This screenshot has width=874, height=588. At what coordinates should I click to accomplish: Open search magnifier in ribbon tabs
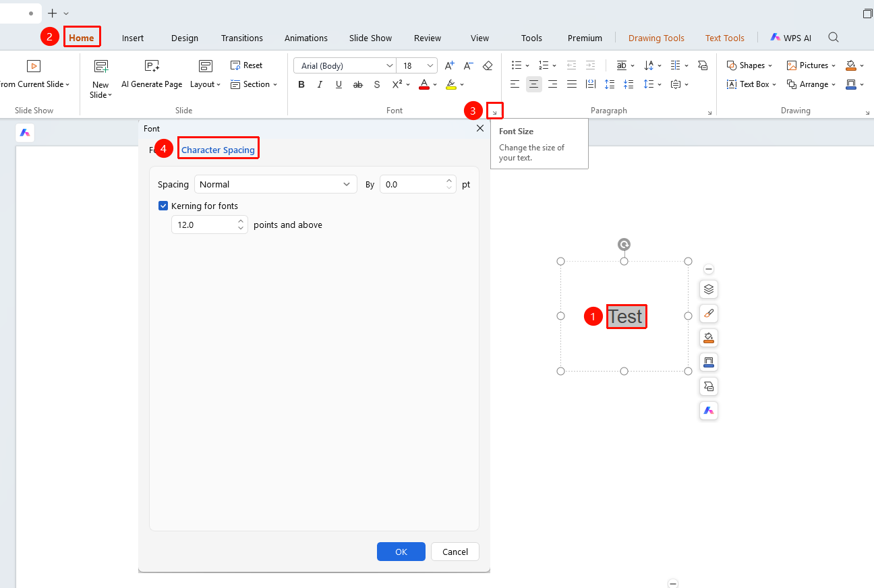coord(834,38)
